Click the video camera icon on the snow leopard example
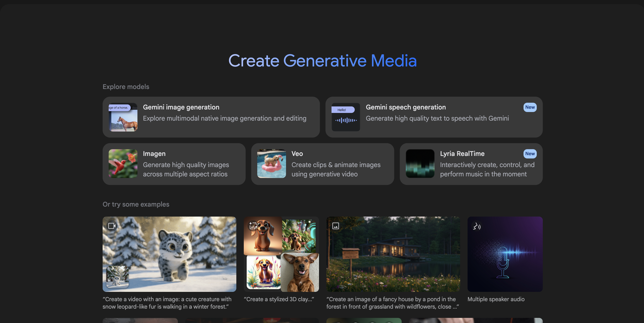644x323 pixels. (111, 225)
